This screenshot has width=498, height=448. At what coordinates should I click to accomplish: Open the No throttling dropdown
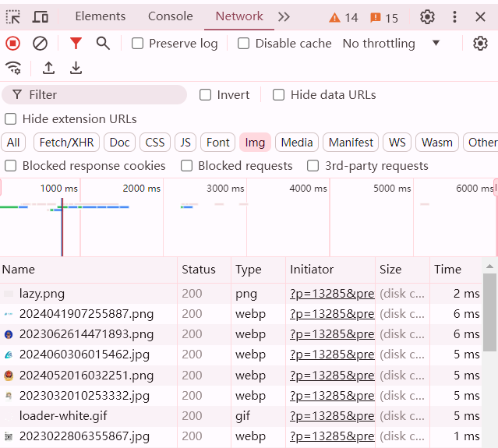tap(391, 44)
